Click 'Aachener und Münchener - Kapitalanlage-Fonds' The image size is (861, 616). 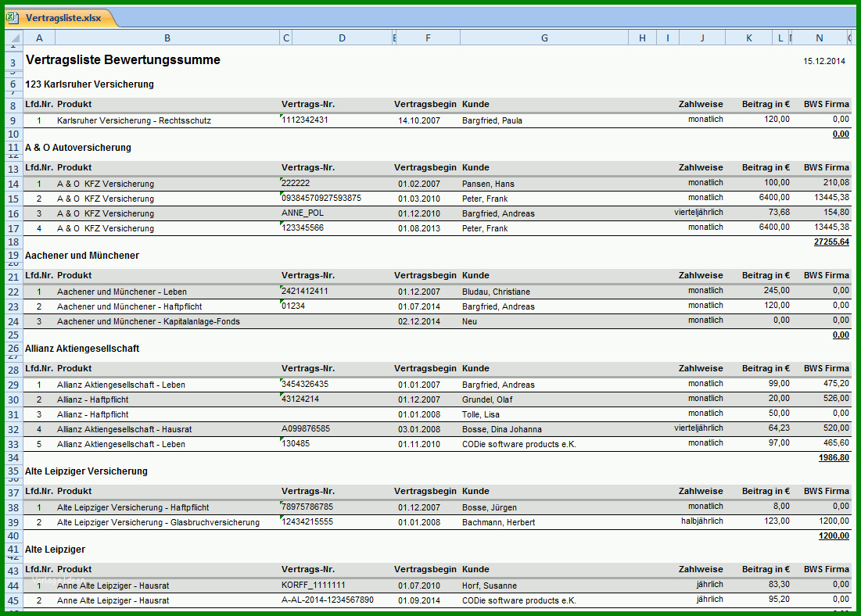pos(149,321)
